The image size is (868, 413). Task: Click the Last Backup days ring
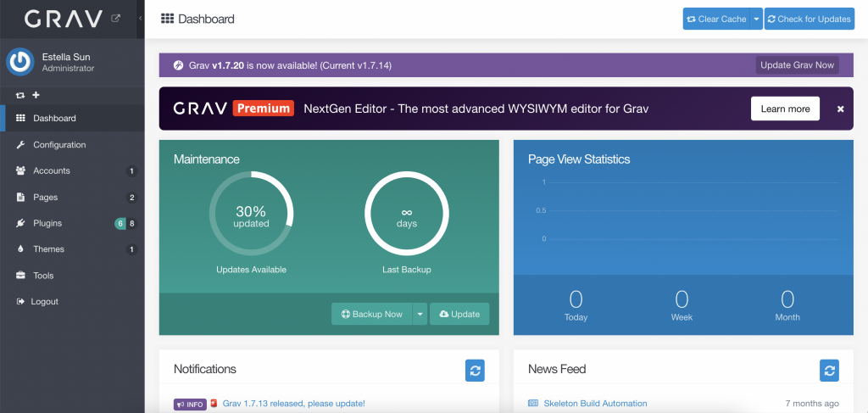point(406,213)
